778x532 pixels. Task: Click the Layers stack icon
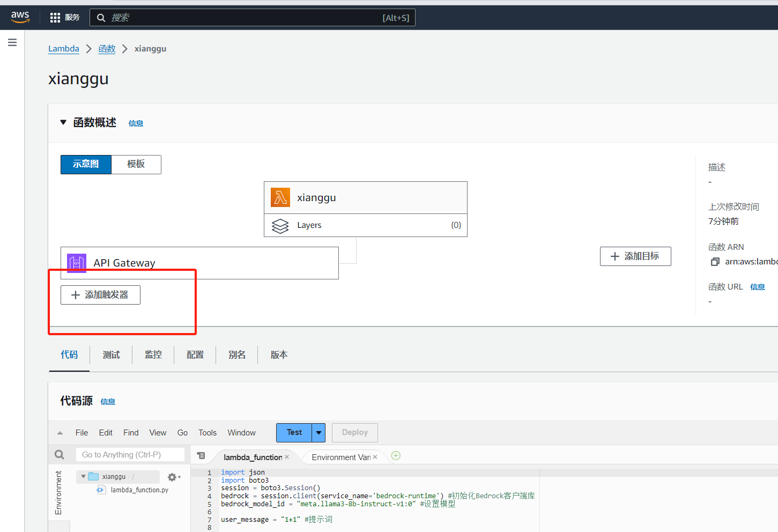click(280, 226)
